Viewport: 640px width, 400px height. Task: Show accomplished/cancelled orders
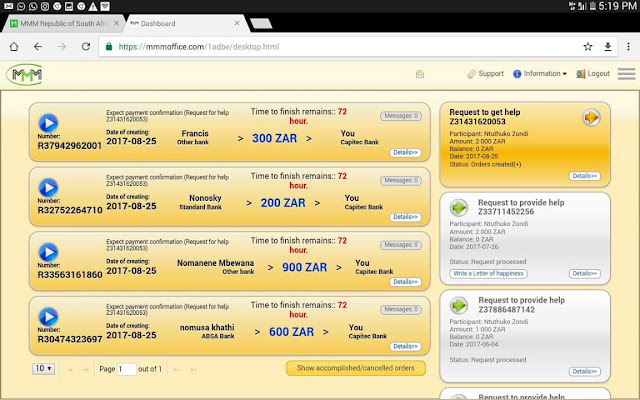coord(356,368)
